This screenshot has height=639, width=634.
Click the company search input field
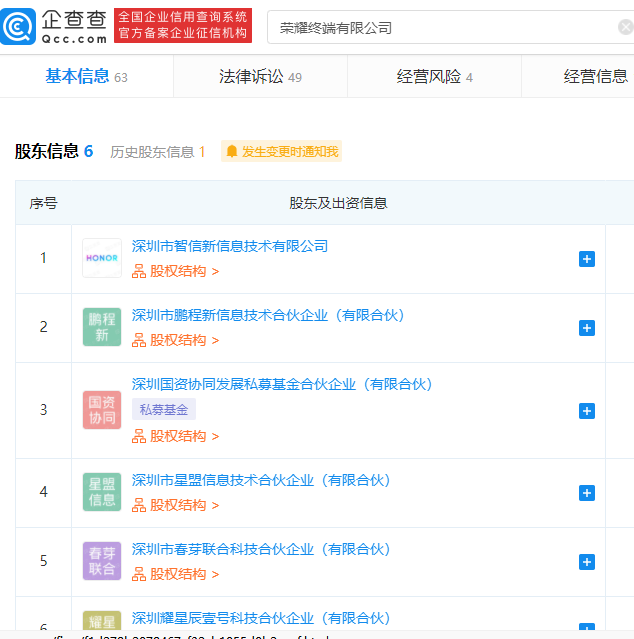pyautogui.click(x=440, y=28)
